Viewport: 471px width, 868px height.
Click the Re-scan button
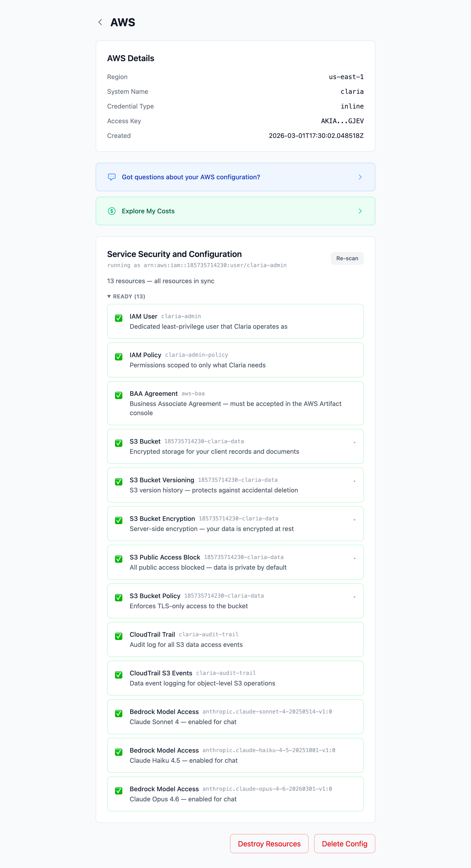click(x=347, y=258)
